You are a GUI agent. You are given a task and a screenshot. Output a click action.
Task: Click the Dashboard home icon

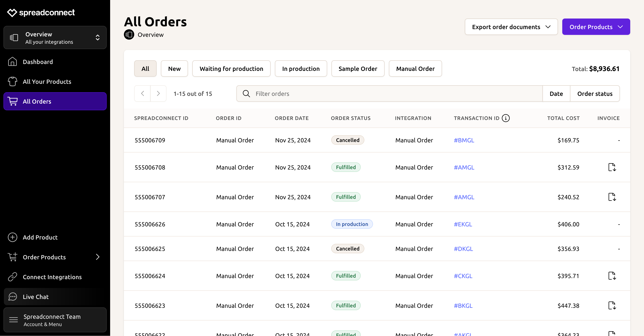point(12,62)
